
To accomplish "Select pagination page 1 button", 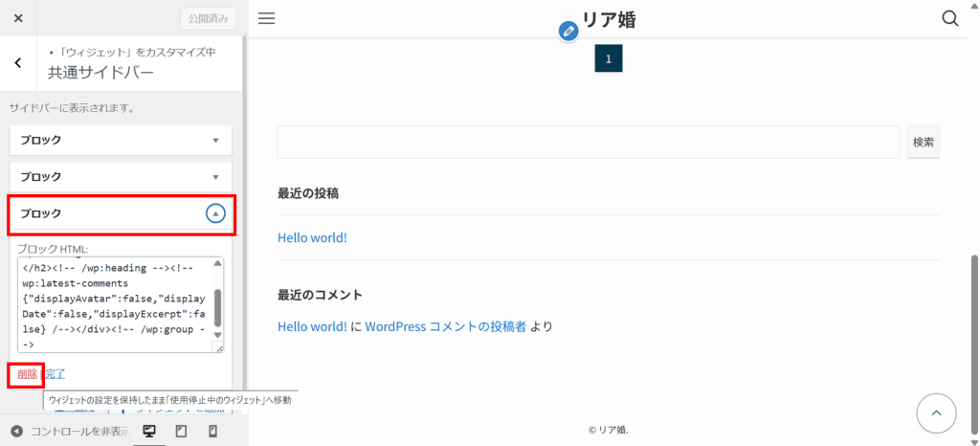I will pyautogui.click(x=609, y=58).
